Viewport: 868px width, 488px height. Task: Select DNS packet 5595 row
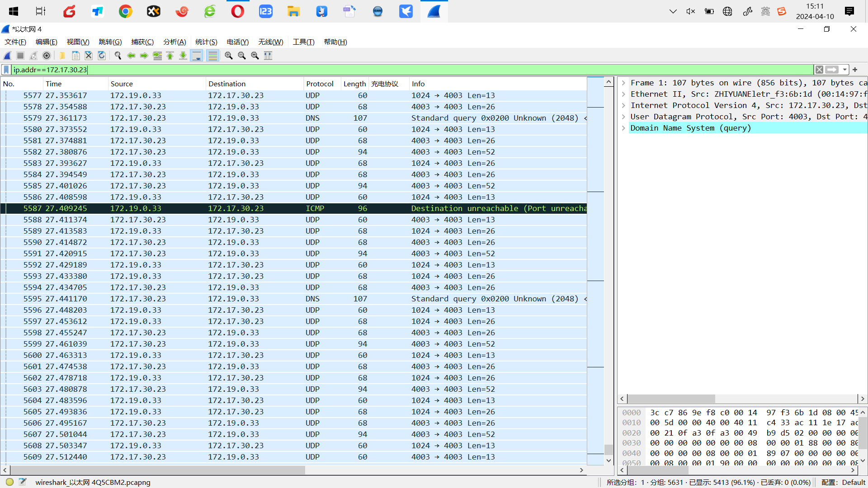click(x=294, y=299)
